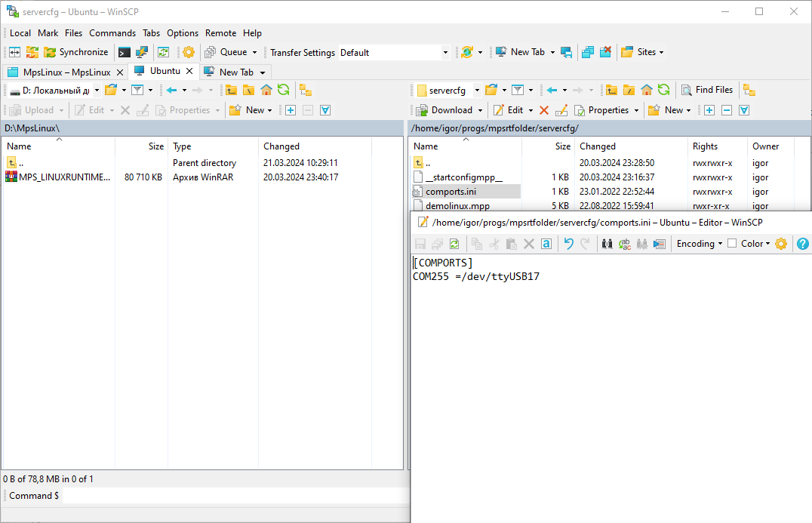812x523 pixels.
Task: Click the New Tab session tab
Action: (236, 72)
